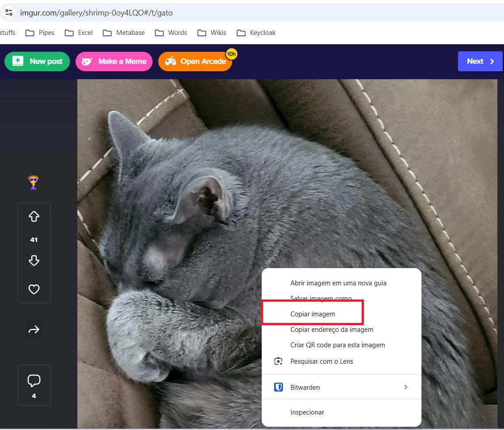This screenshot has width=504, height=430.
Task: Select Salvar imagem como
Action: click(x=341, y=298)
